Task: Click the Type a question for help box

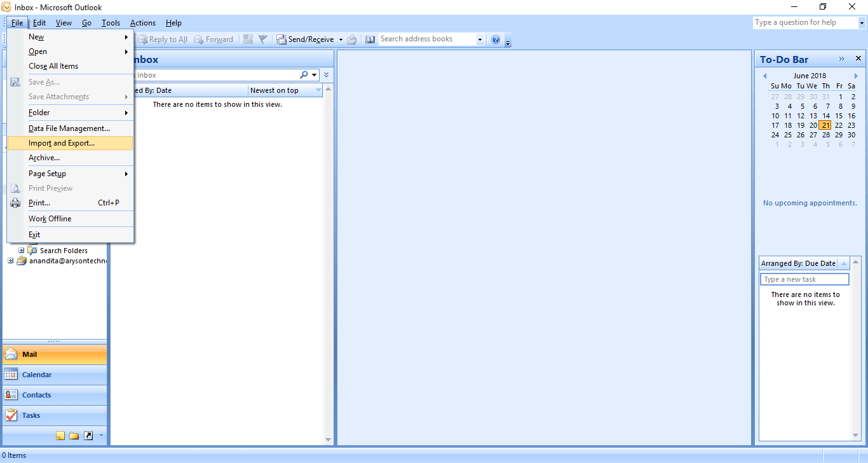Action: click(x=805, y=23)
